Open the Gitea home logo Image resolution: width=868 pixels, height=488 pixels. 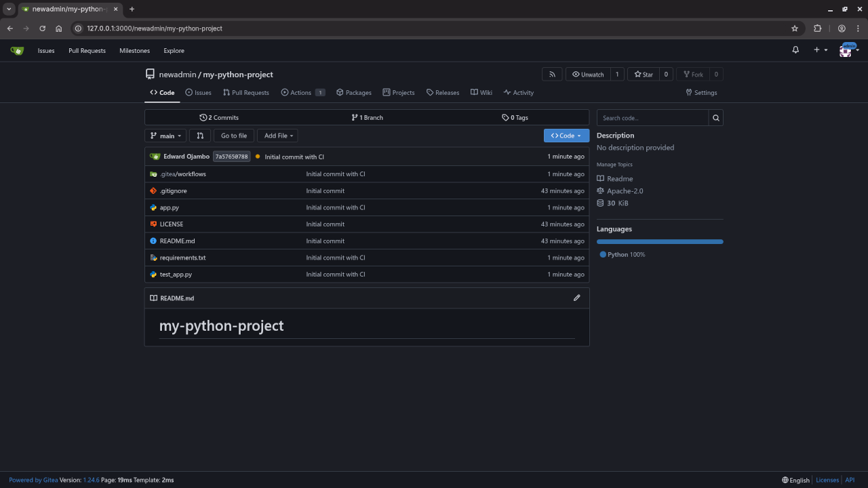17,50
